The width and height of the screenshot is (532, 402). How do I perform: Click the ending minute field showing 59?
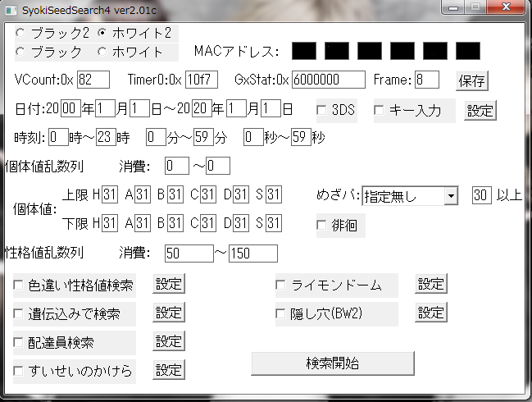203,137
